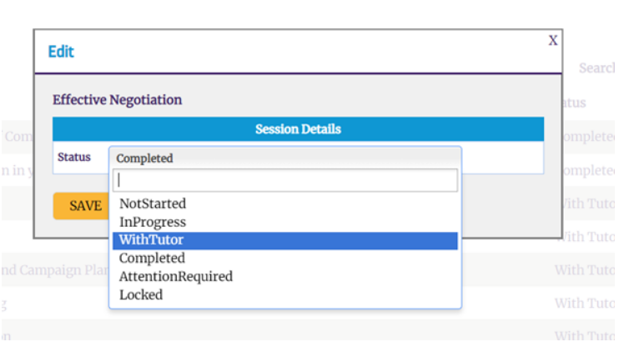Click the topmost With Tutor status cell
Screen dimensions: 644x357
(585, 203)
